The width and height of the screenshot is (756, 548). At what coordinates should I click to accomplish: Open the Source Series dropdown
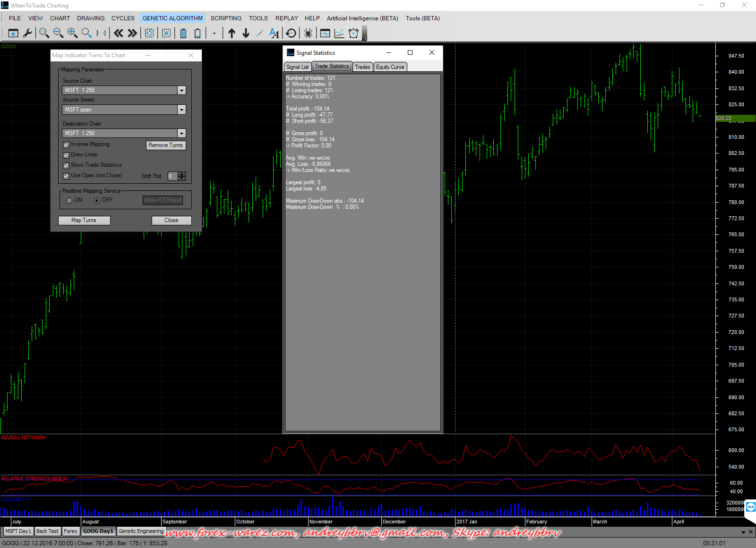pyautogui.click(x=181, y=110)
